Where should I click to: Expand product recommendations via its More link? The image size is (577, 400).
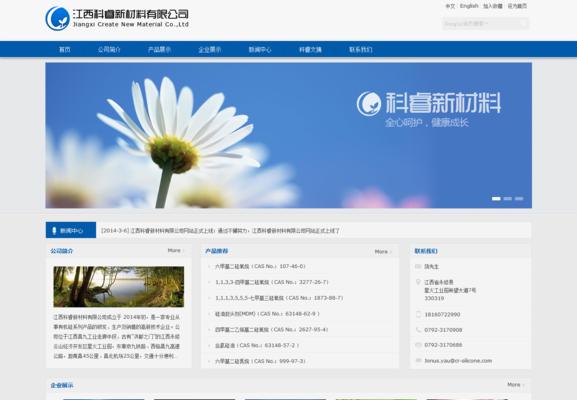pyautogui.click(x=383, y=252)
